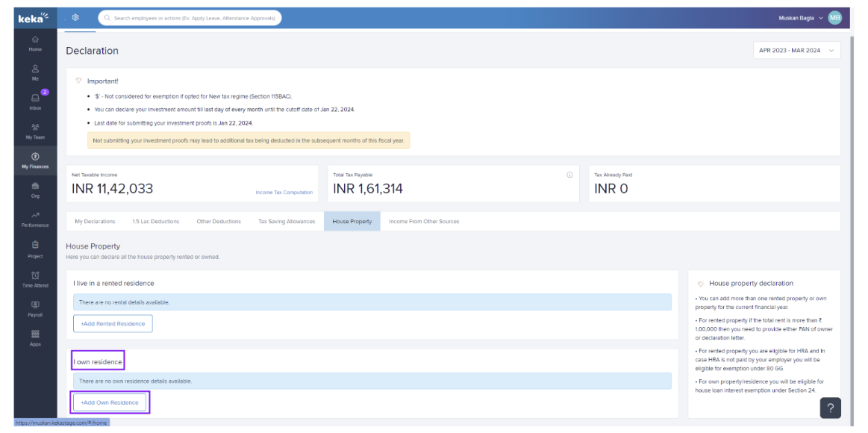Switch to the 1.5 Lac Deductions tab
This screenshot has width=868, height=433.
point(155,222)
